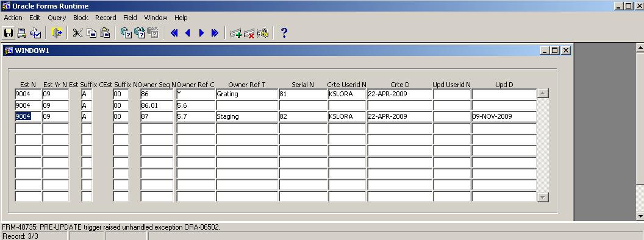The image size is (644, 240).
Task: Open the Record menu
Action: click(x=106, y=18)
